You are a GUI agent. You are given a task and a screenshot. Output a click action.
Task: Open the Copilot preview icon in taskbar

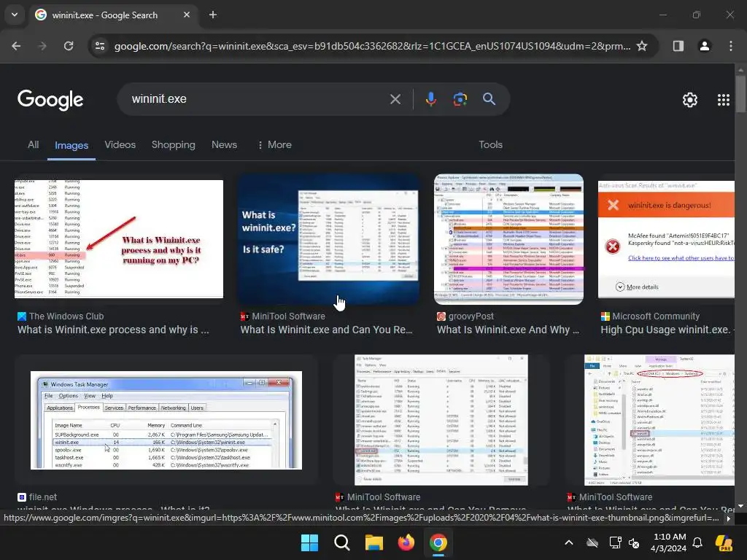pos(724,542)
